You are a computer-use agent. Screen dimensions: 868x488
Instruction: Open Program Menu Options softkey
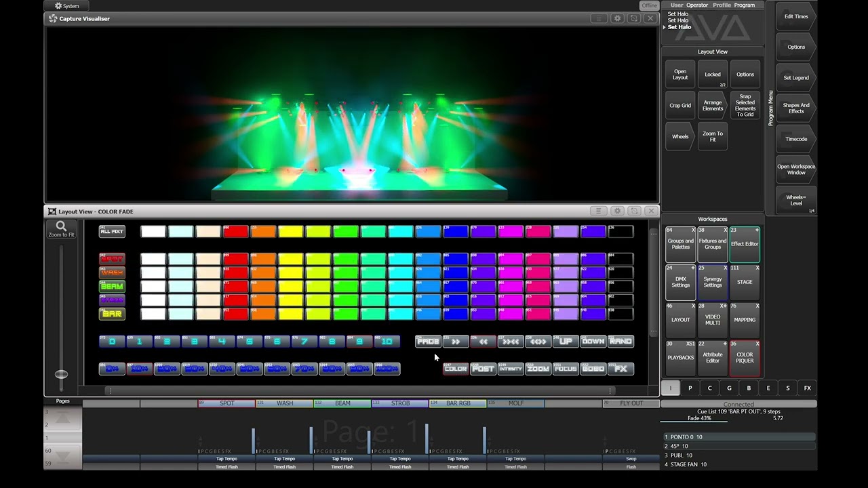(796, 47)
